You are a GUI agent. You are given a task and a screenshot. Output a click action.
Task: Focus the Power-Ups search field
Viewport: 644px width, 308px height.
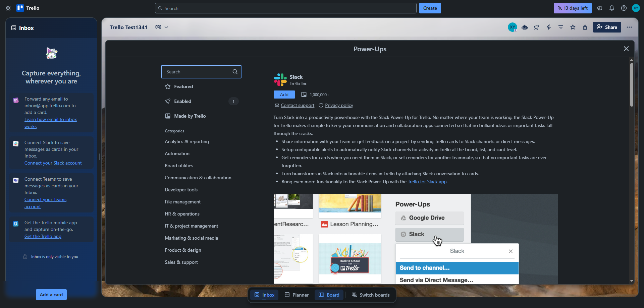pos(201,72)
